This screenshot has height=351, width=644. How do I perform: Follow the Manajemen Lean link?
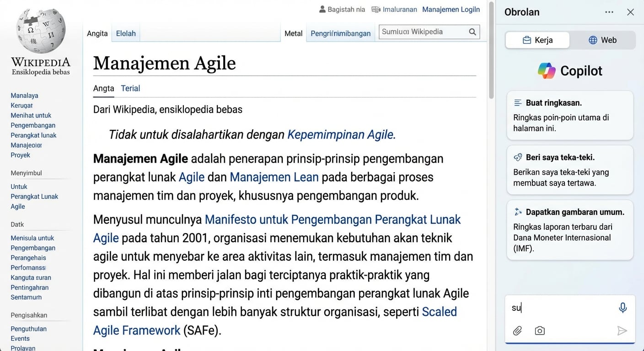coord(274,177)
